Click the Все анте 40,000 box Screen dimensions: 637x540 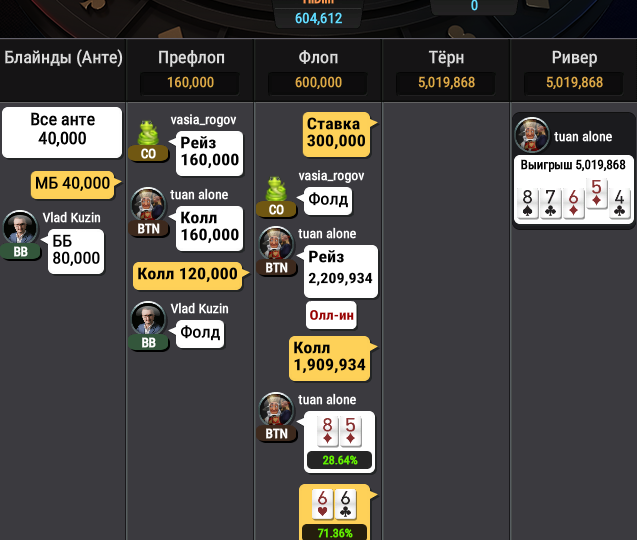(x=62, y=132)
